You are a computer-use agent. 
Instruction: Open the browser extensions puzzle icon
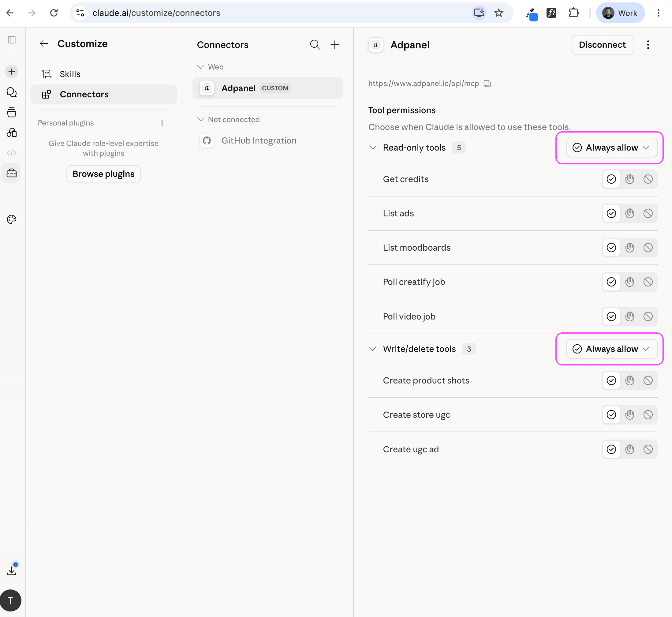click(x=573, y=13)
